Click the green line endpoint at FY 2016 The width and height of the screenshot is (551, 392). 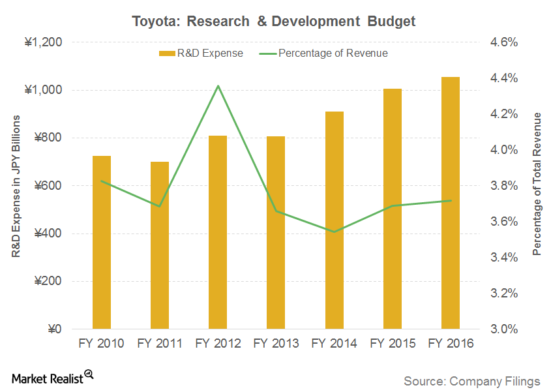point(451,201)
